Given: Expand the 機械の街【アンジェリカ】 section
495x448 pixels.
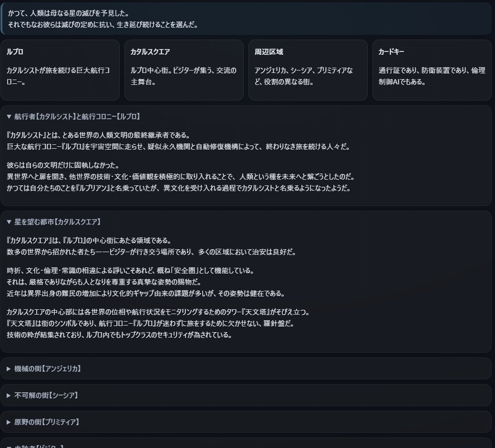Looking at the screenshot, I should tap(44, 369).
